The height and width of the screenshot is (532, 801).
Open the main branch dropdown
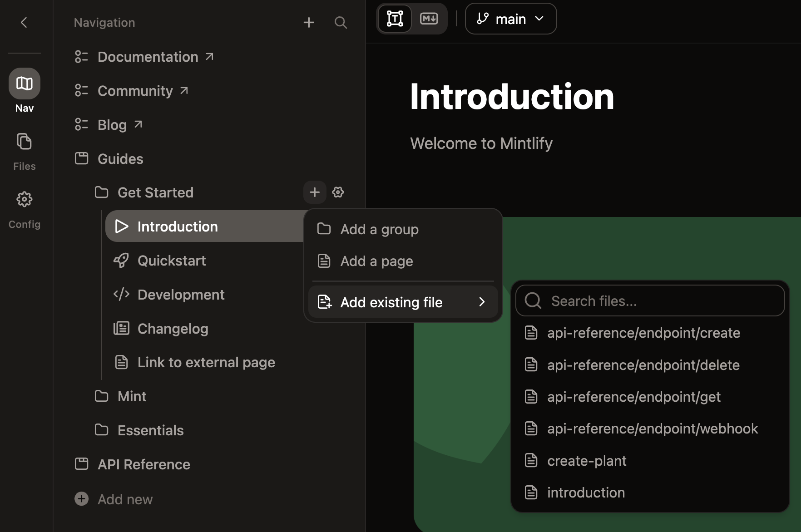(x=510, y=19)
